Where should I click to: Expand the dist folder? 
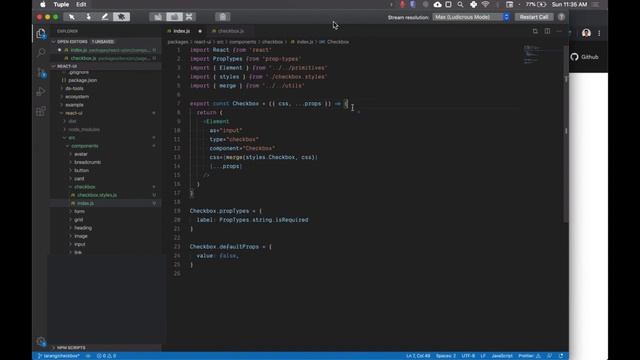click(x=72, y=121)
